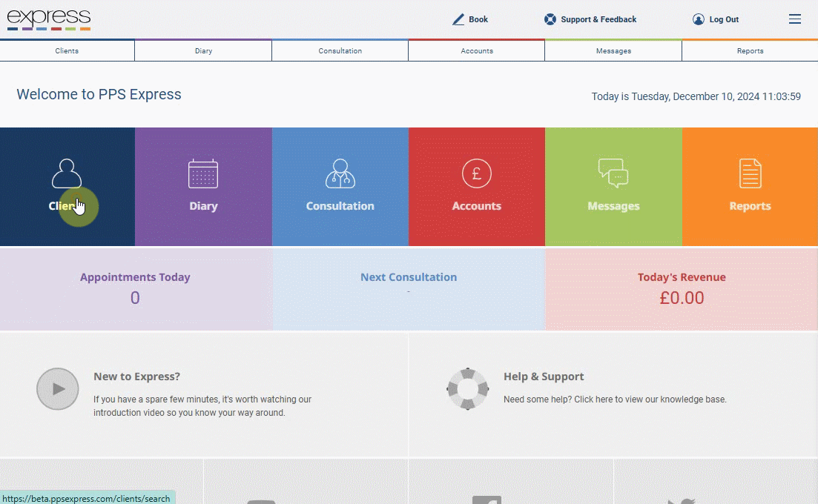Click the Diary tile label
The image size is (818, 504).
coord(203,206)
